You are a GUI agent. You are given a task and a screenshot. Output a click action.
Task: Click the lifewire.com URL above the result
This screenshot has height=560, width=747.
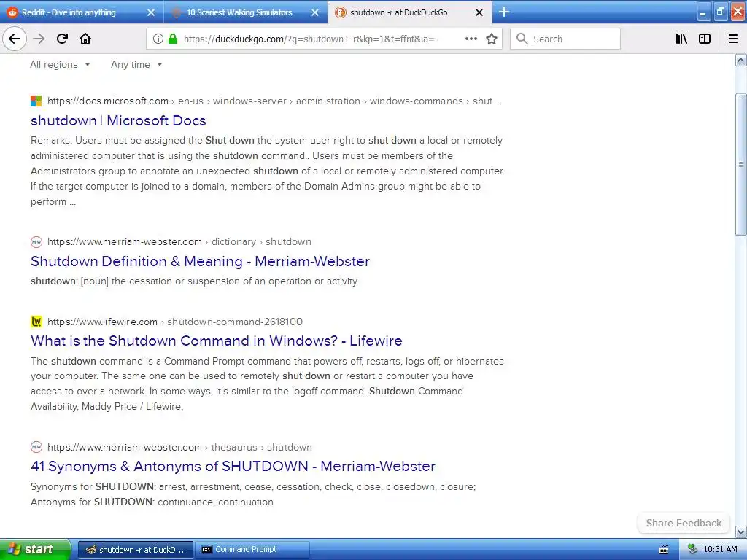175,322
